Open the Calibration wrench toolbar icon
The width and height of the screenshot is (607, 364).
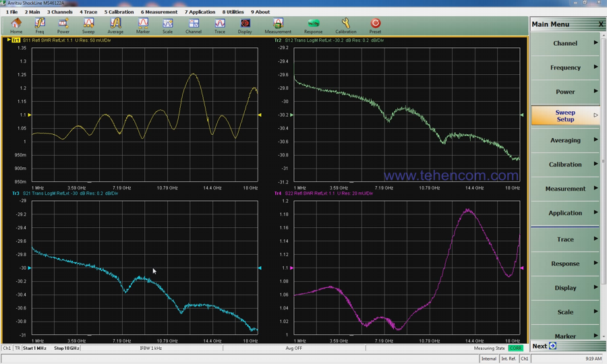point(346,26)
